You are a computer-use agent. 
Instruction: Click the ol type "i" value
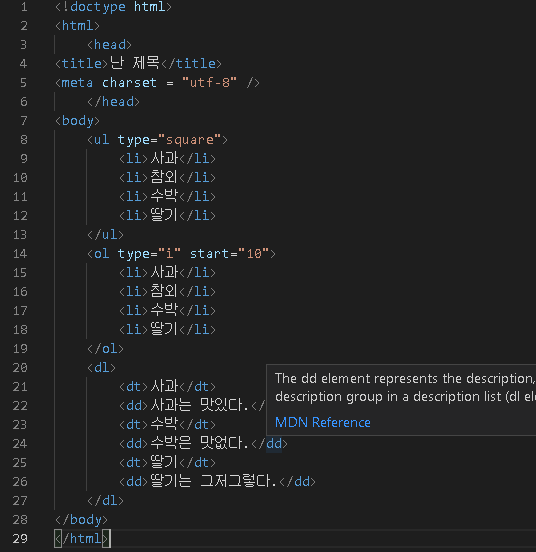click(x=169, y=253)
